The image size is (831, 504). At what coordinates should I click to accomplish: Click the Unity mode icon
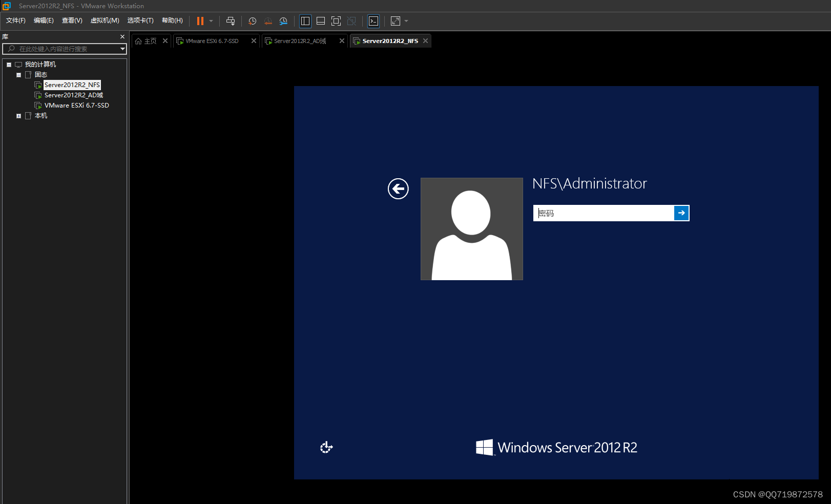tap(351, 21)
